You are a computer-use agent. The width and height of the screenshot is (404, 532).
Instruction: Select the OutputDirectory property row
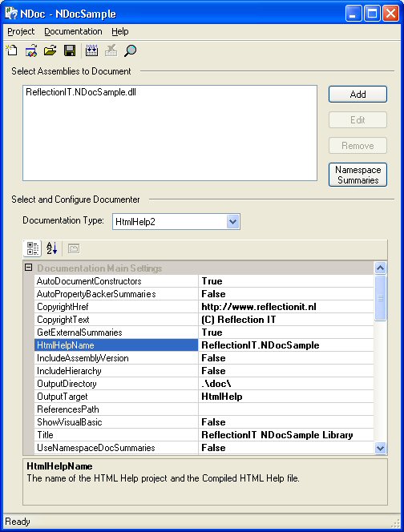204,384
